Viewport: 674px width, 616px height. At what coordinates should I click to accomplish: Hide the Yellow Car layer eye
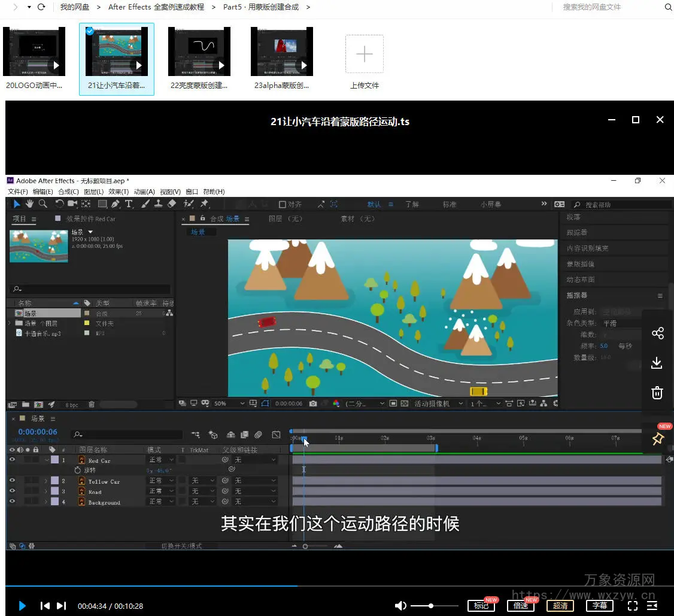[x=12, y=481]
